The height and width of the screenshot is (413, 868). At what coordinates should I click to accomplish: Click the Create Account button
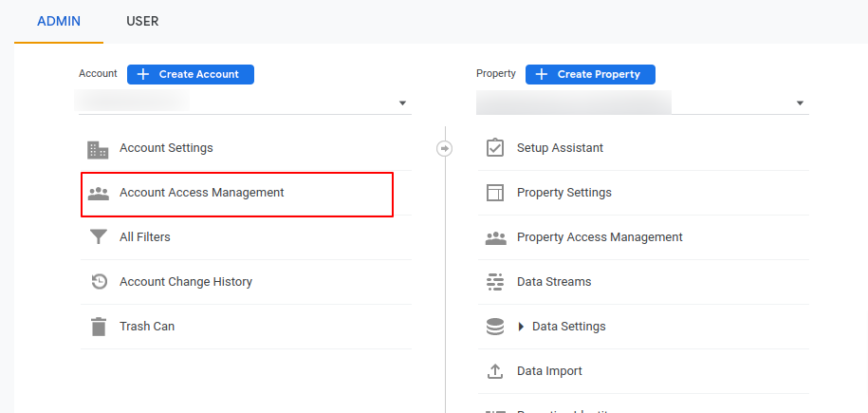tap(191, 74)
